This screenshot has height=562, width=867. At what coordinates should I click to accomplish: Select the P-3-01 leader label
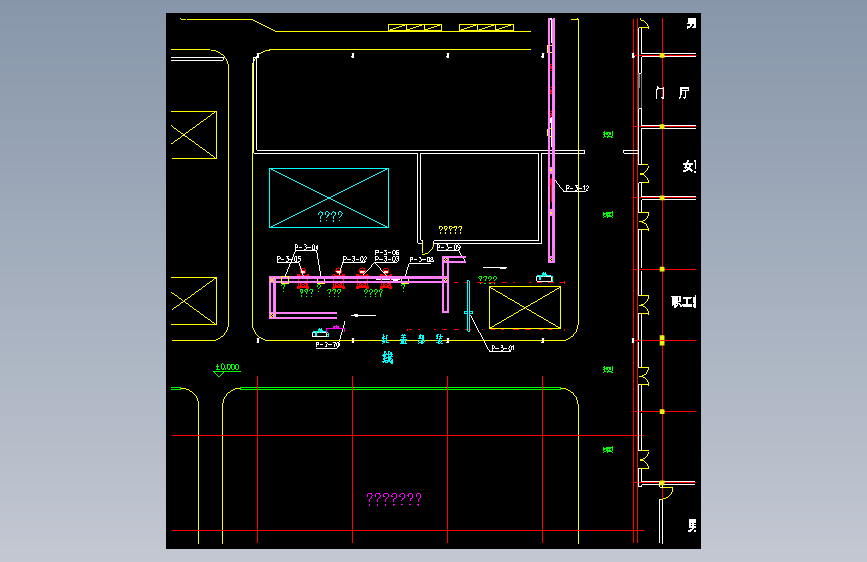pos(503,348)
